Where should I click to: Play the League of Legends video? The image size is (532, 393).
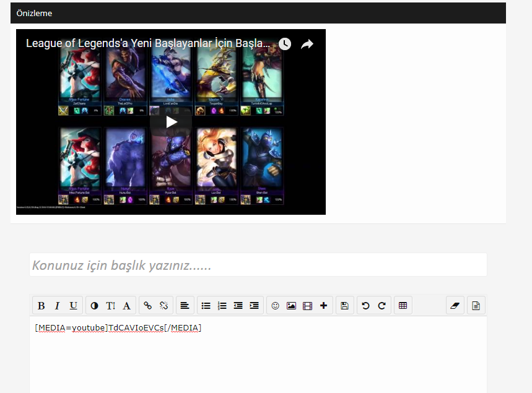click(171, 122)
